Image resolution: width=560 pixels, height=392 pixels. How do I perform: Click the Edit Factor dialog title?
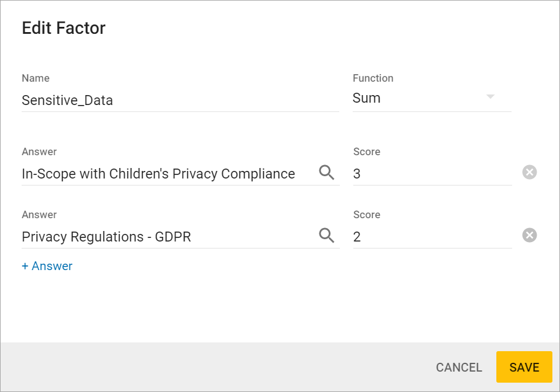(x=64, y=28)
